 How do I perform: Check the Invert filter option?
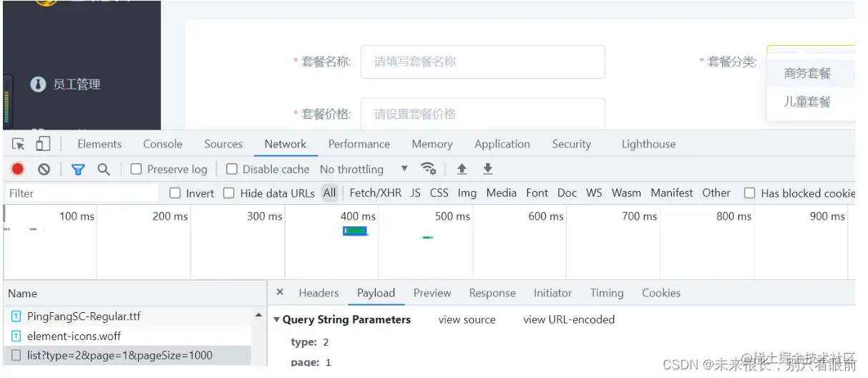175,193
